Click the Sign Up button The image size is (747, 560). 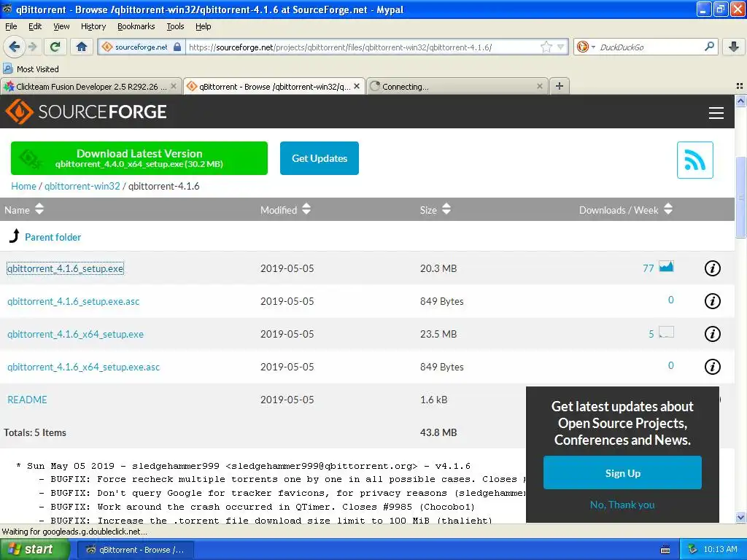coord(622,472)
